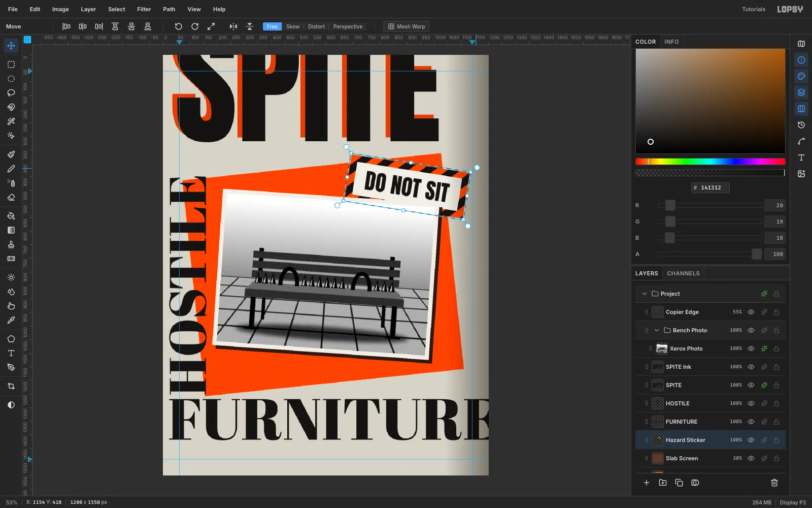Toggle visibility of the SPITE layer
Viewport: 812px width, 508px height.
[751, 385]
